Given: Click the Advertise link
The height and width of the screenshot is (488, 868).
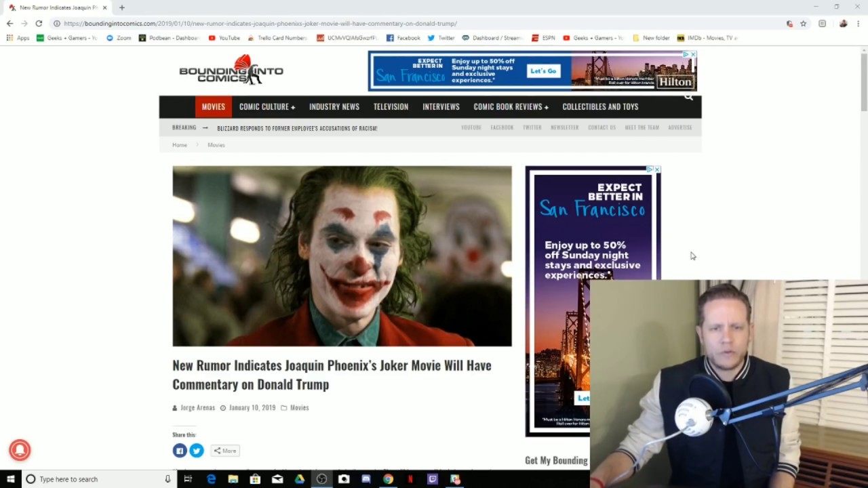Looking at the screenshot, I should (680, 127).
